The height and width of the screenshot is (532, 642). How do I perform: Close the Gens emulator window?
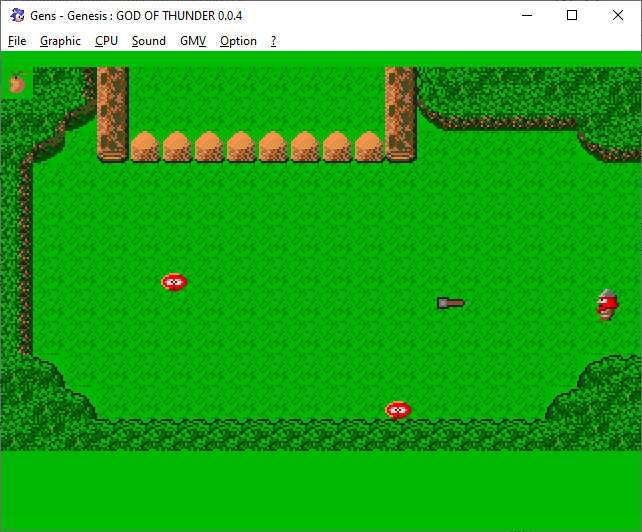pos(618,16)
